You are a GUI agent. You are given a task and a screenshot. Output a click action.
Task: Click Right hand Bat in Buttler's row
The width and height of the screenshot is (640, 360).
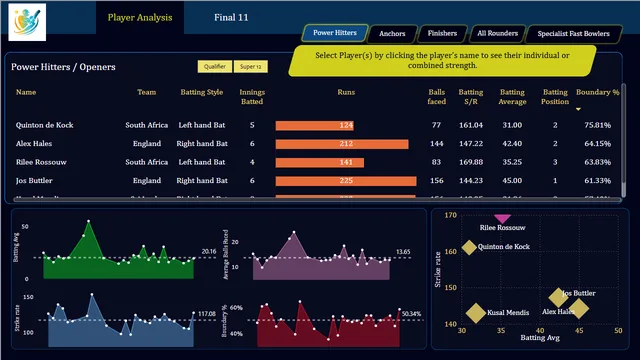202,180
